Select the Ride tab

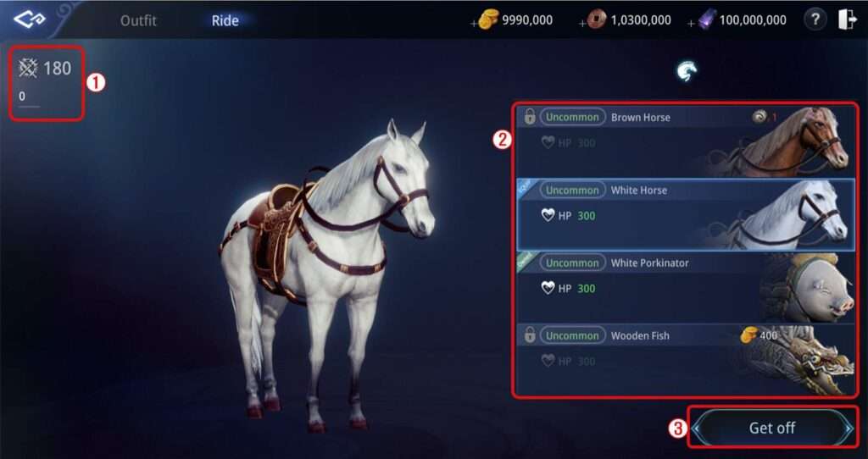(225, 20)
